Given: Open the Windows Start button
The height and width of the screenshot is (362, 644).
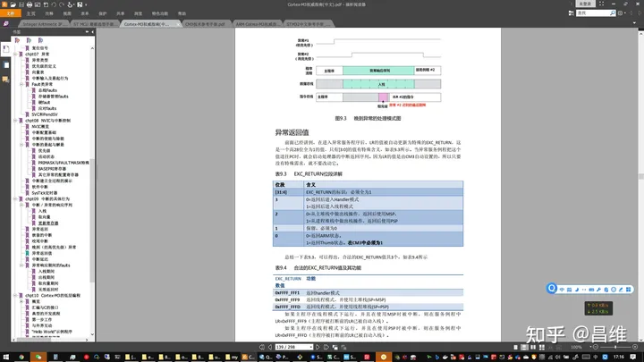Looking at the screenshot, I should [x=6, y=357].
